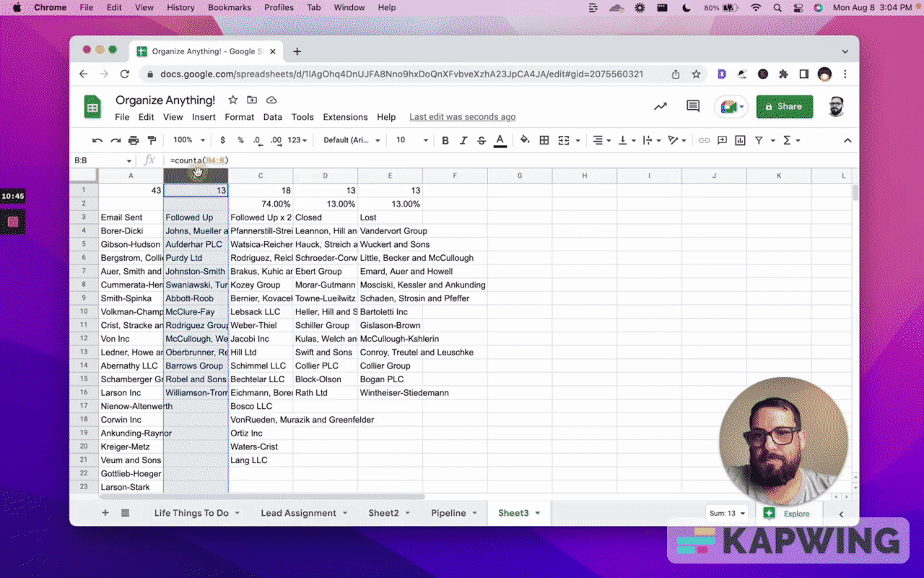Screen dimensions: 924x578
Task: Add a new sheet with plus
Action: (x=105, y=513)
